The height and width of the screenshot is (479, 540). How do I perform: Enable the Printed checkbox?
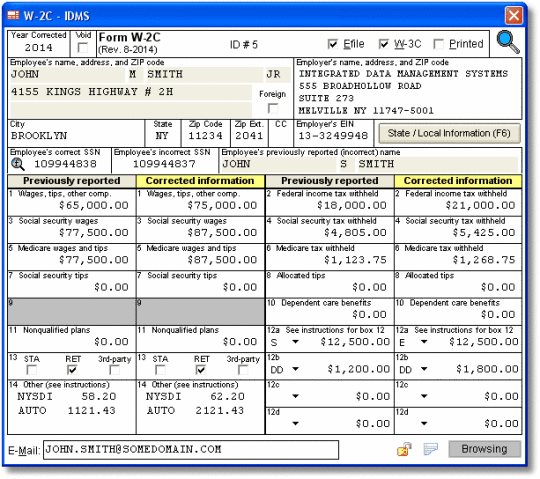click(x=438, y=44)
